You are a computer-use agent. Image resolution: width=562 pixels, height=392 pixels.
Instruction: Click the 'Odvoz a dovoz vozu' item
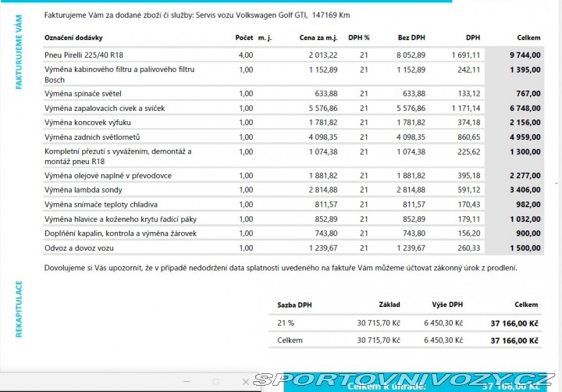click(79, 248)
